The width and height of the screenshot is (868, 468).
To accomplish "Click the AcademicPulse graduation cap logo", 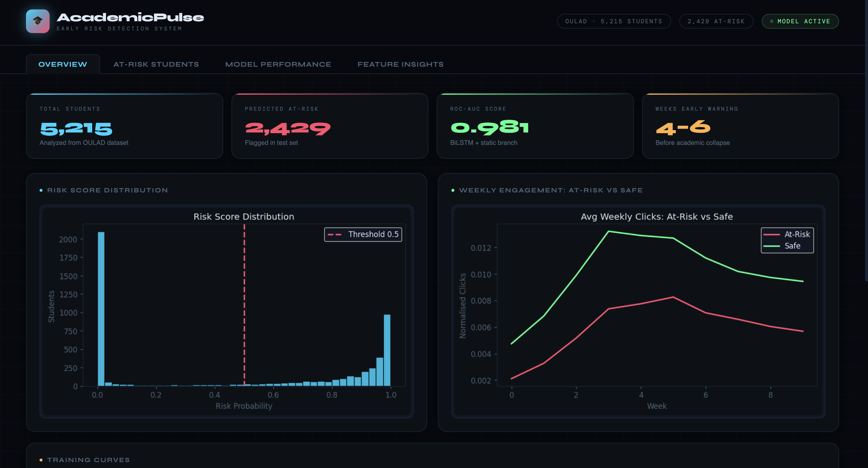I will (x=38, y=21).
